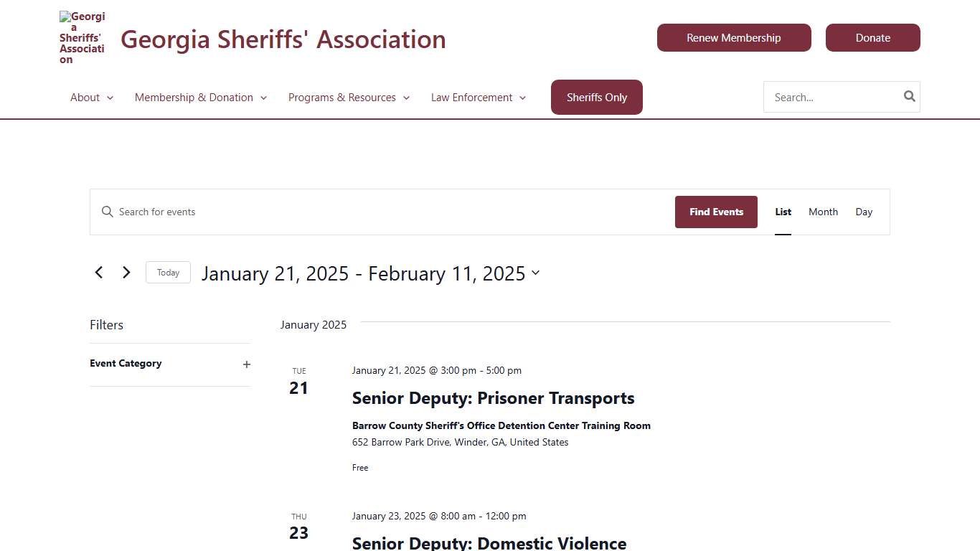Image resolution: width=980 pixels, height=551 pixels.
Task: Navigate to previous events using left arrow
Action: [x=99, y=272]
